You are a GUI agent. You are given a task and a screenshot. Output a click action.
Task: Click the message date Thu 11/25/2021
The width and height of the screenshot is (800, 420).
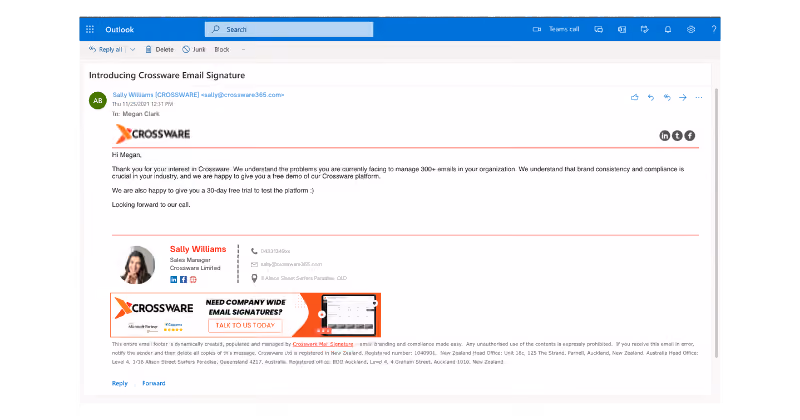(142, 104)
